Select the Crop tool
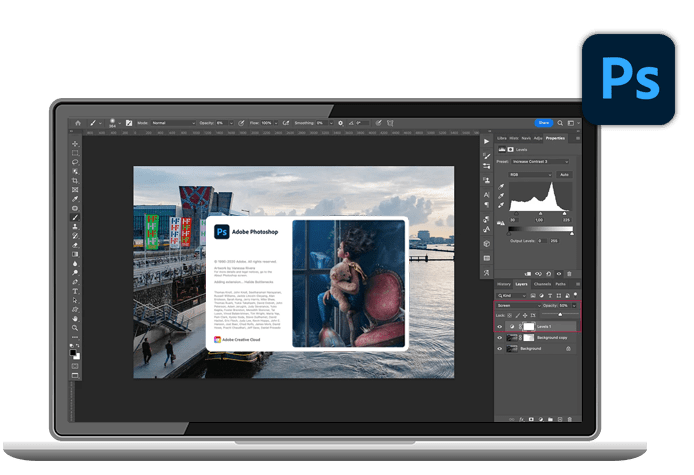Image resolution: width=694 pixels, height=475 pixels. [75, 181]
